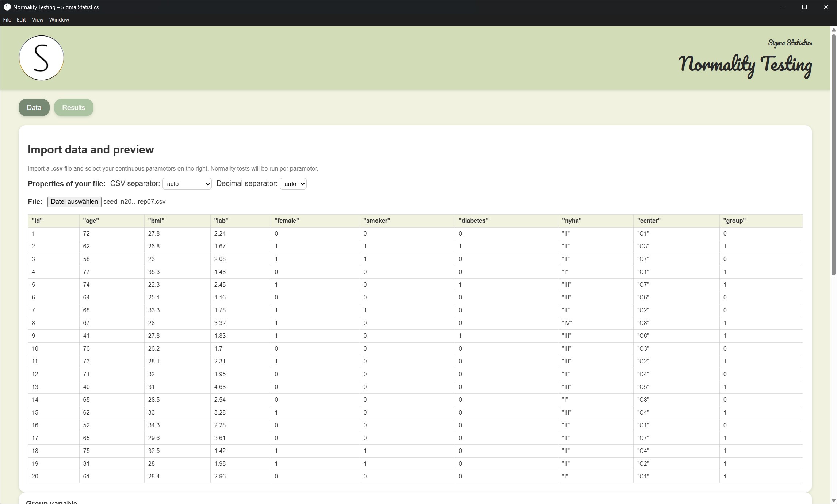Click the "female" column header

[315, 221]
